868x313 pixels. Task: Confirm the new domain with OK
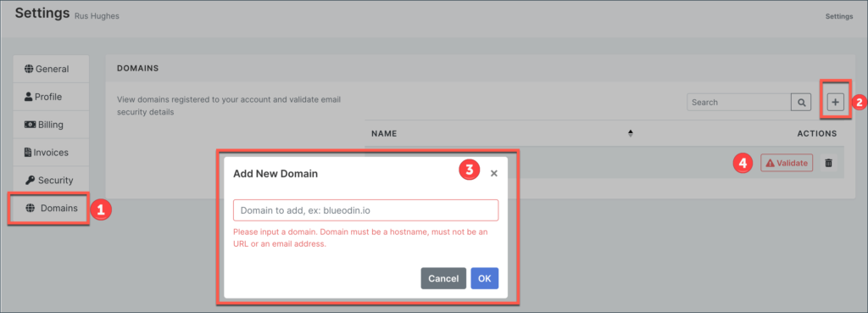point(484,279)
